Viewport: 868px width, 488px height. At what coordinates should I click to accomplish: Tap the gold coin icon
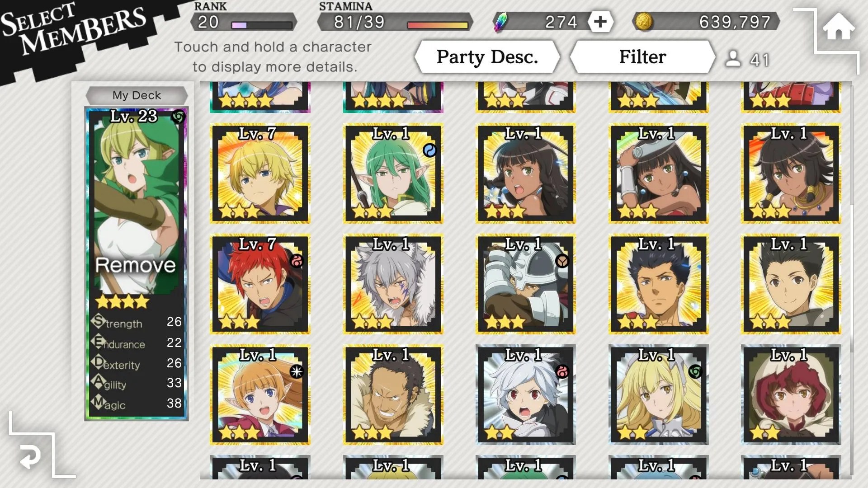pos(643,22)
